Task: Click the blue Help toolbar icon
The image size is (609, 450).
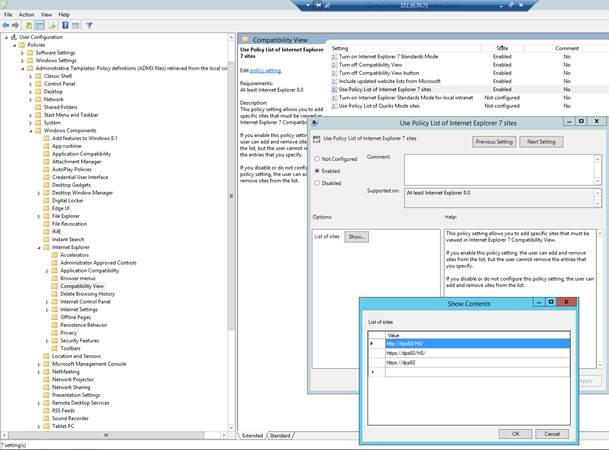Action: pyautogui.click(x=65, y=26)
